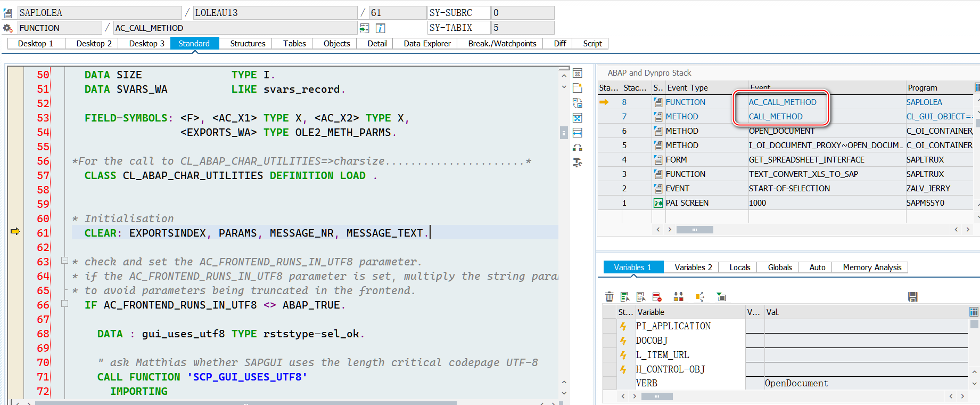Screen dimensions: 980x405
Task: Open the Data Explorer tab
Action: (427, 44)
